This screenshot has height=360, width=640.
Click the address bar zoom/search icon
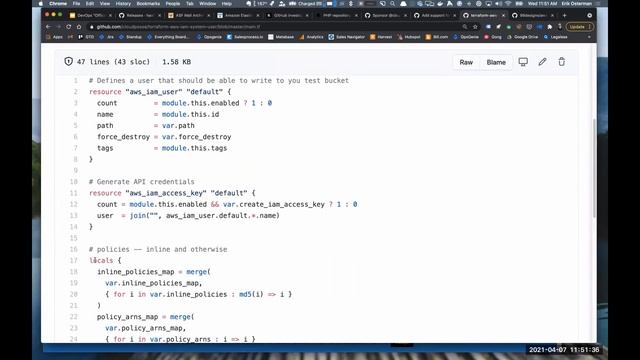point(465,27)
